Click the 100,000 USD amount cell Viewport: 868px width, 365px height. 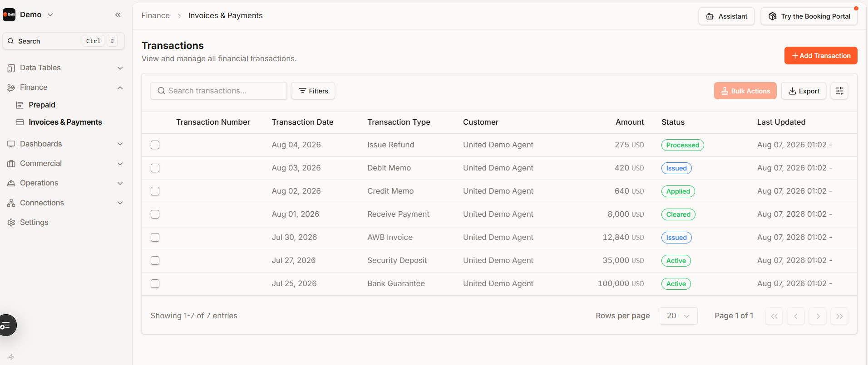621,284
